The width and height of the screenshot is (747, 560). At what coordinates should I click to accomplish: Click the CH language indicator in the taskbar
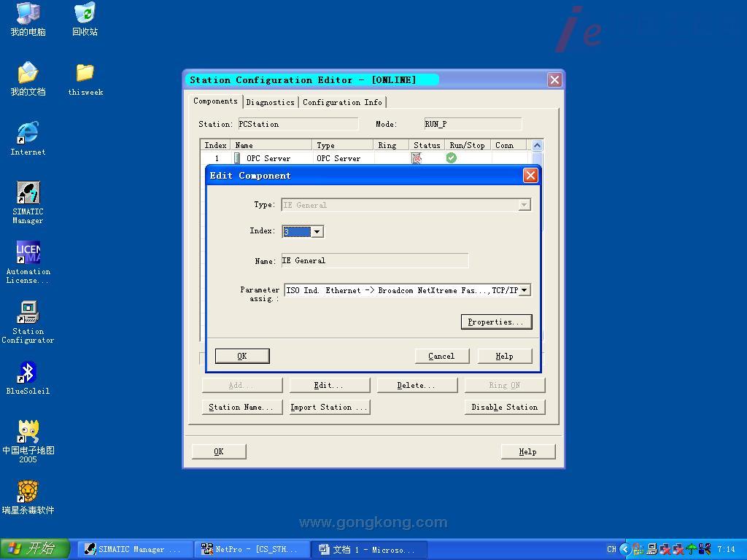coord(612,549)
